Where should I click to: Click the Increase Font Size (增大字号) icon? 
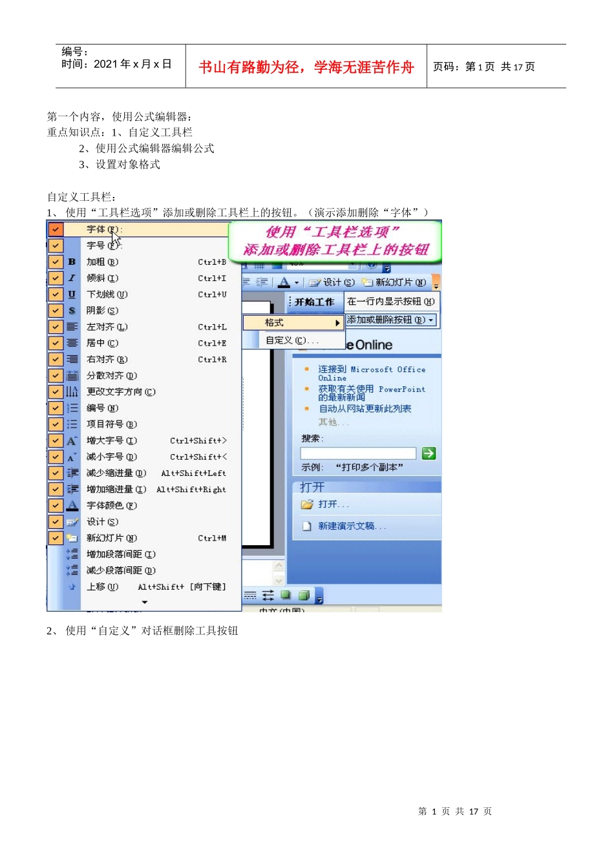(x=72, y=440)
